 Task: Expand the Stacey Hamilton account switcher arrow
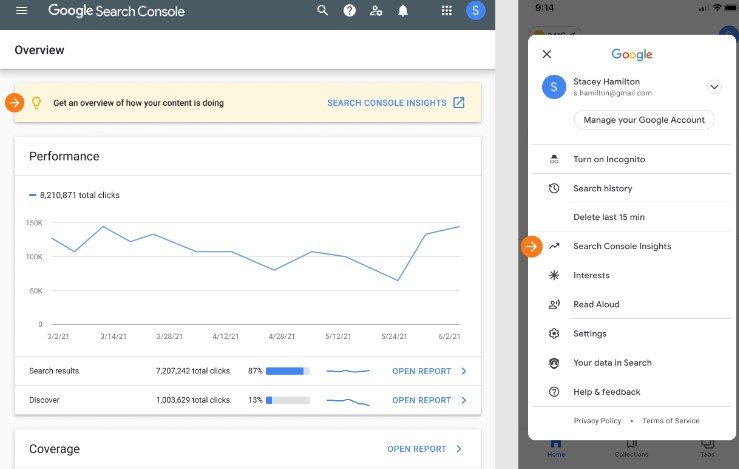(x=714, y=87)
